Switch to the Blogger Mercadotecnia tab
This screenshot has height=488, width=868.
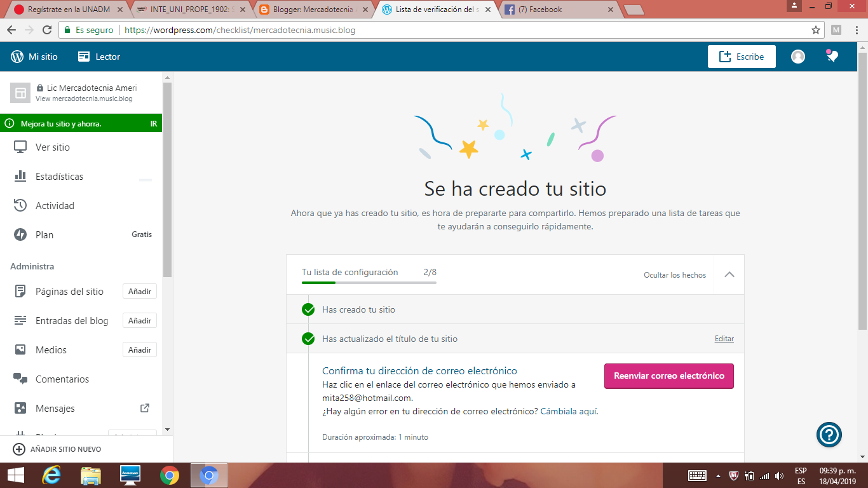pos(310,10)
